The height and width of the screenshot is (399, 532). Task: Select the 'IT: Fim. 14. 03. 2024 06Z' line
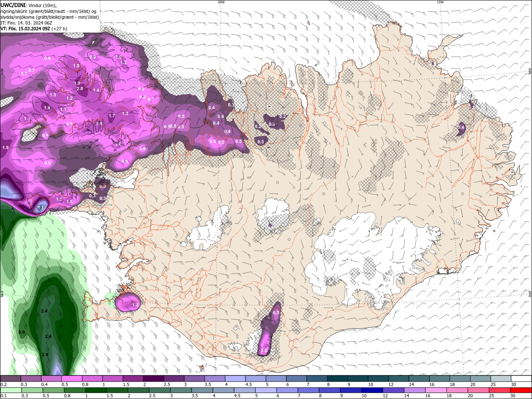26,23
